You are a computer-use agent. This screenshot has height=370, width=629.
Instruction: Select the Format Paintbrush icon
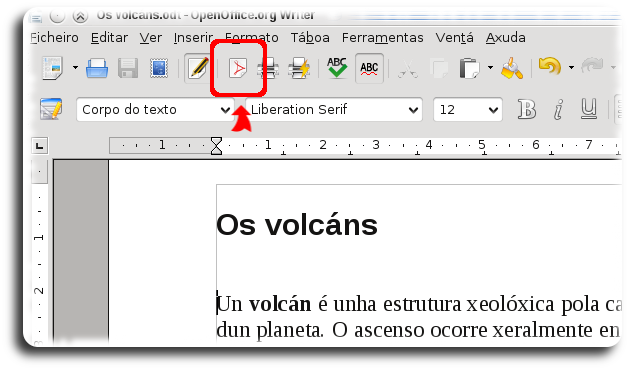coord(512,68)
